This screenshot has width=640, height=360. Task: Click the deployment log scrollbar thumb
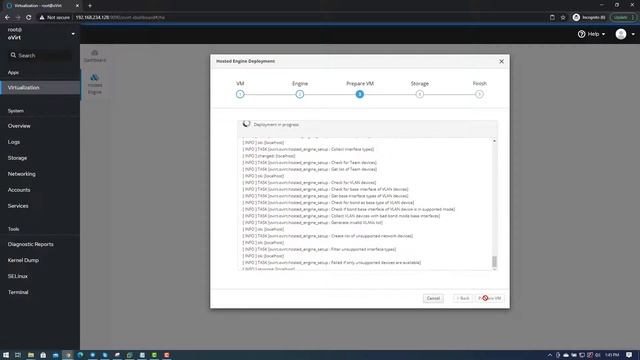494,261
